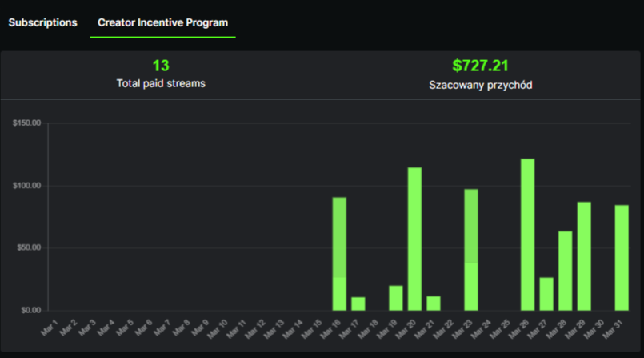Switch to the Subscriptions tab
The image size is (644, 358).
(42, 22)
